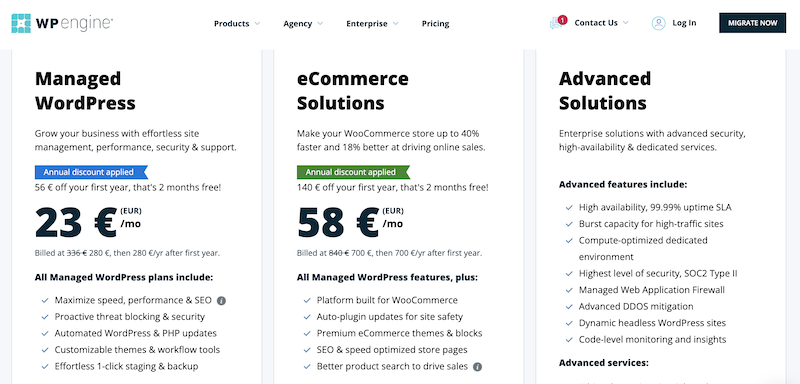Image resolution: width=800 pixels, height=384 pixels.
Task: Expand the Products dropdown chevron
Action: coord(257,23)
